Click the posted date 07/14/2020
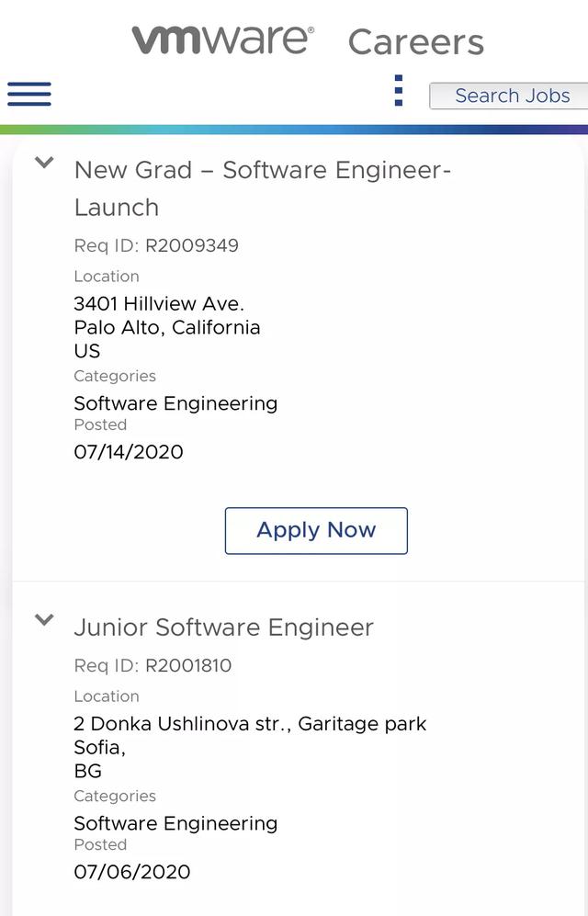This screenshot has height=916, width=588. pos(128,451)
